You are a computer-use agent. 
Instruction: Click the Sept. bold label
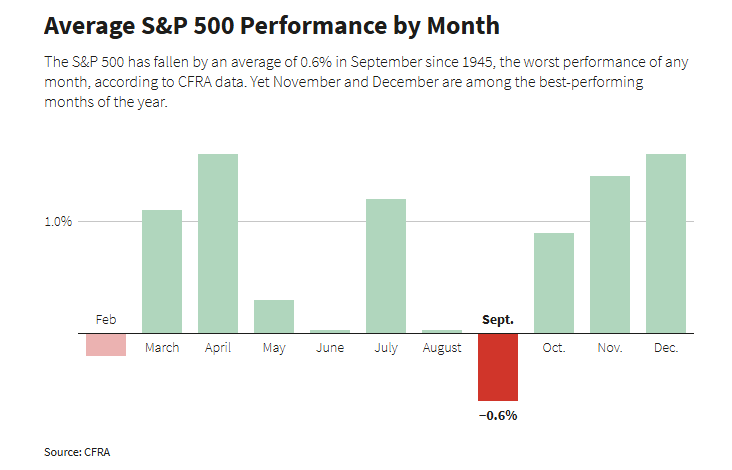pyautogui.click(x=497, y=319)
